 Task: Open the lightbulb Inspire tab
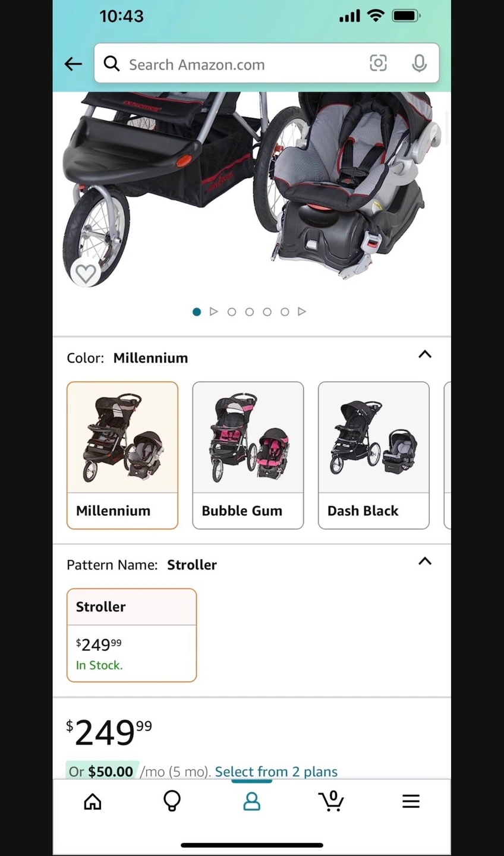(x=172, y=801)
